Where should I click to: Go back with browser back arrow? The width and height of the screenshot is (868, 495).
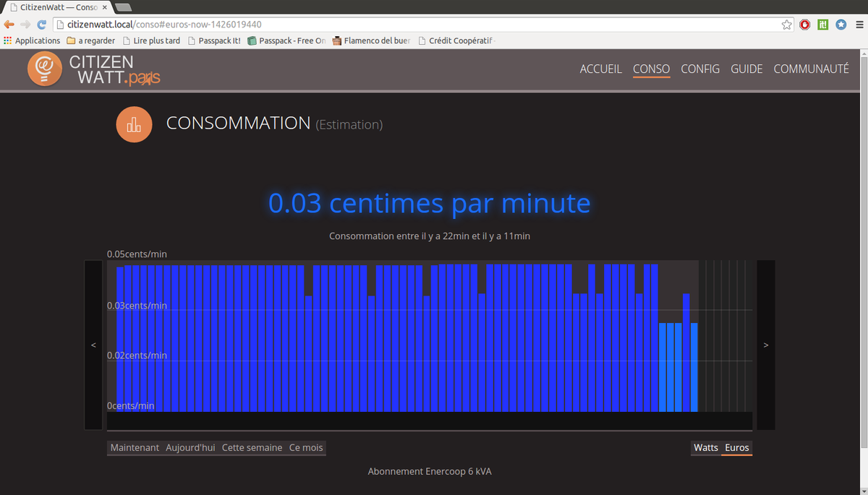[9, 25]
